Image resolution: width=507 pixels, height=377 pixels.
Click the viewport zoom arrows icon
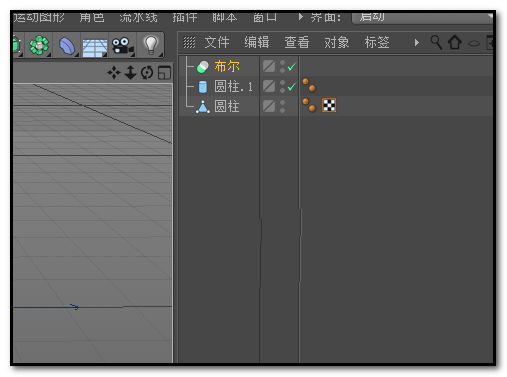point(130,72)
